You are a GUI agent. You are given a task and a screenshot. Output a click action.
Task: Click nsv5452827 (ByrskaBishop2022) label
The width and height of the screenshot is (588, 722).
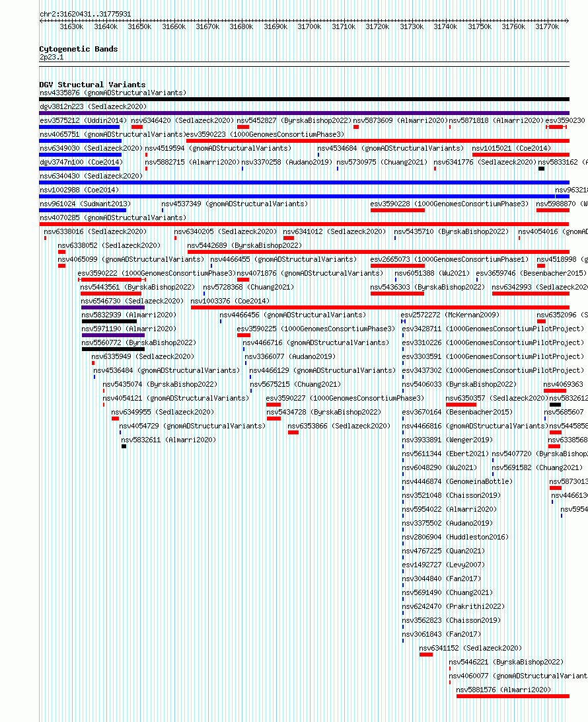coord(294,120)
